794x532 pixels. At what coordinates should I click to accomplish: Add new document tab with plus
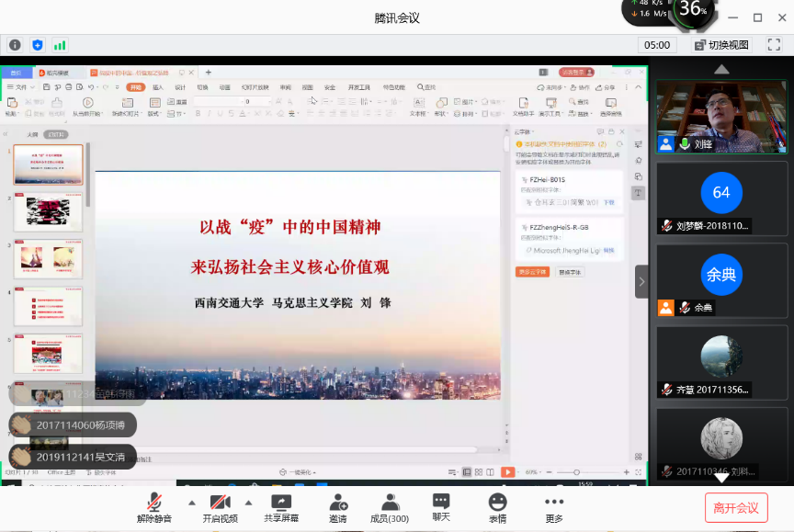pos(208,73)
